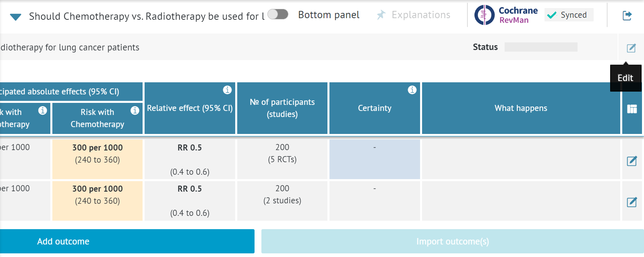Image resolution: width=644 pixels, height=257 pixels.
Task: Click the export icon in top-right corner
Action: tap(628, 15)
